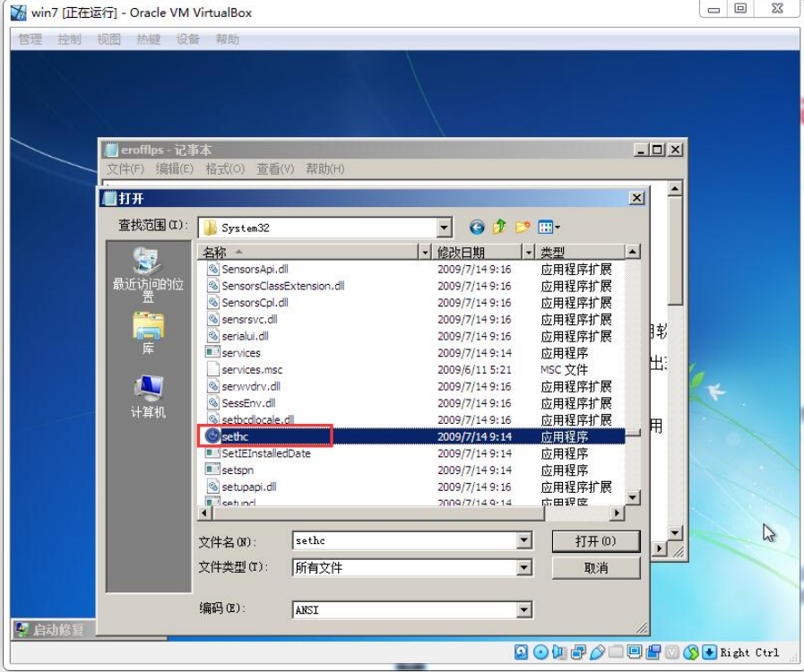Image resolution: width=804 pixels, height=672 pixels.
Task: Click VirtualBox audio status icon
Action: 559,652
